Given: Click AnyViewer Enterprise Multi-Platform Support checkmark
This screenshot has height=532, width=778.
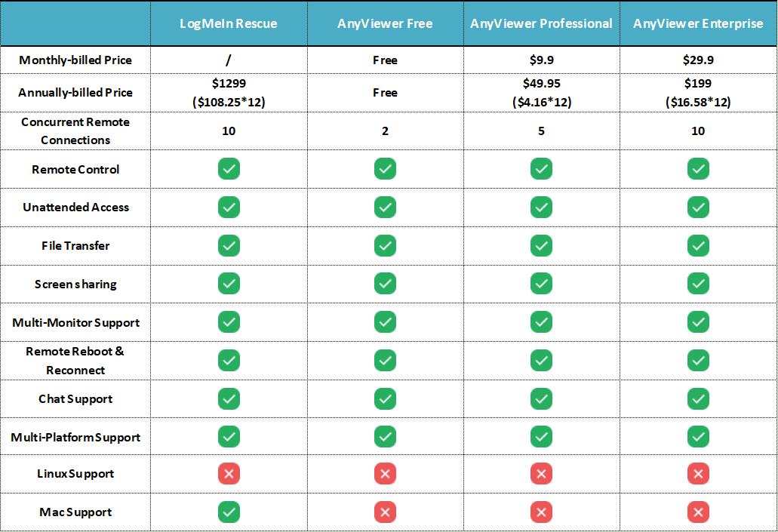Looking at the screenshot, I should point(698,437).
